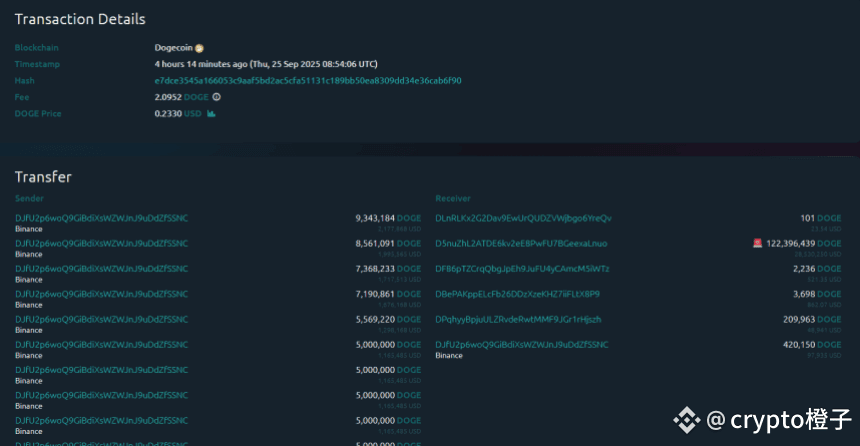Viewport: 860px width, 446px height.
Task: Open receiver address DPqhyyBpjuULZRvdeRwtMMF9JGr1rHjszh
Action: [518, 320]
